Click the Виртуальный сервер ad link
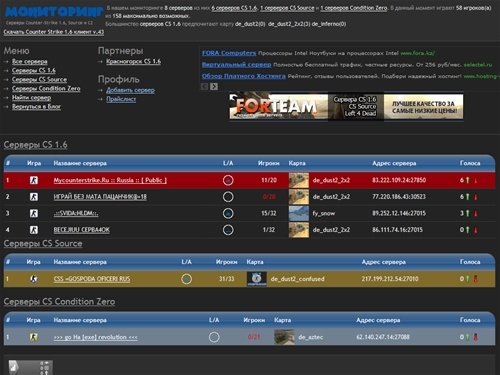500x375 pixels. tap(236, 64)
